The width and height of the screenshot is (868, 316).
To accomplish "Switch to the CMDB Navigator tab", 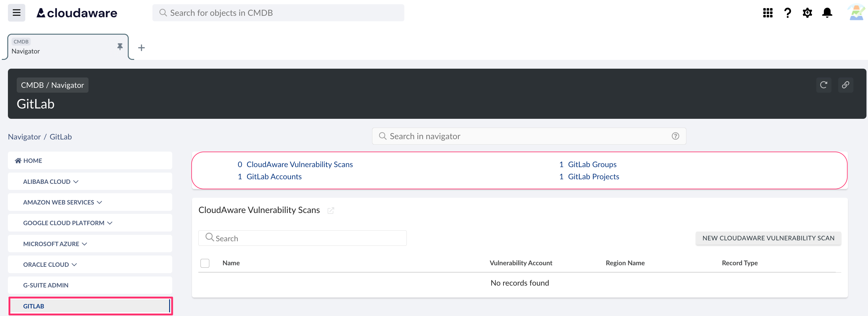I will (x=68, y=47).
